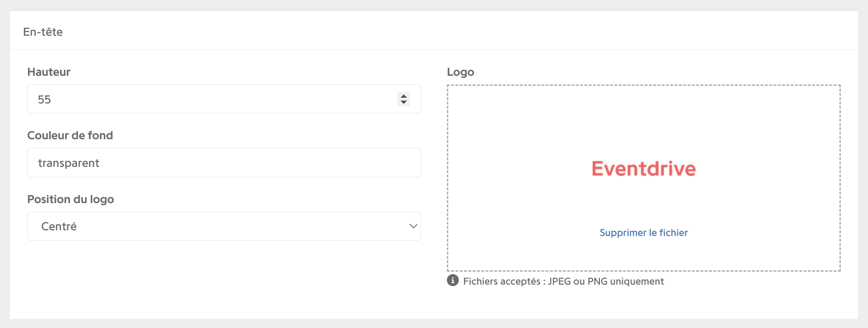
Task: Click the chevron of Position du logo
Action: coord(413,226)
